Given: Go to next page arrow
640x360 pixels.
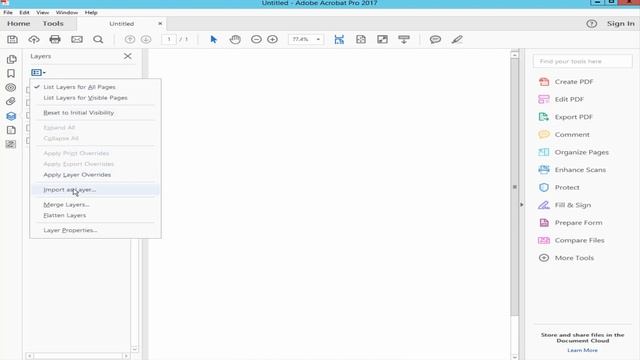Looking at the screenshot, I should tap(146, 39).
